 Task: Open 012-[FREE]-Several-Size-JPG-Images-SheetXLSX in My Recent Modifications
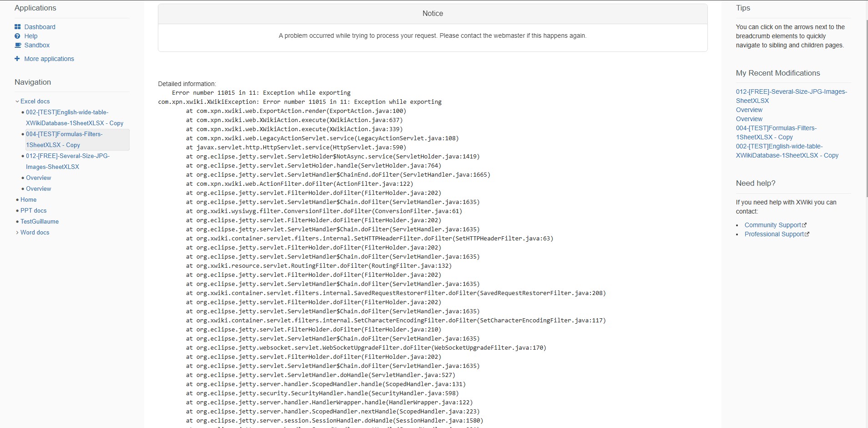click(x=792, y=96)
